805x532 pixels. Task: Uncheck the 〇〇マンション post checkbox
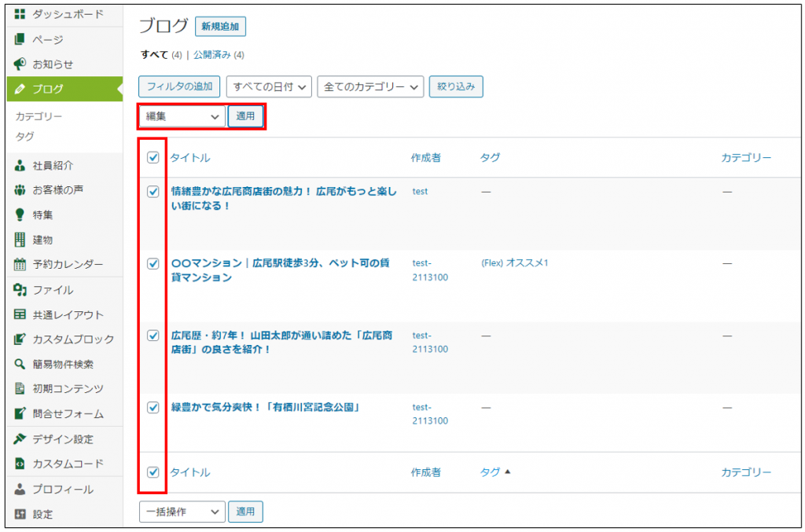click(153, 263)
